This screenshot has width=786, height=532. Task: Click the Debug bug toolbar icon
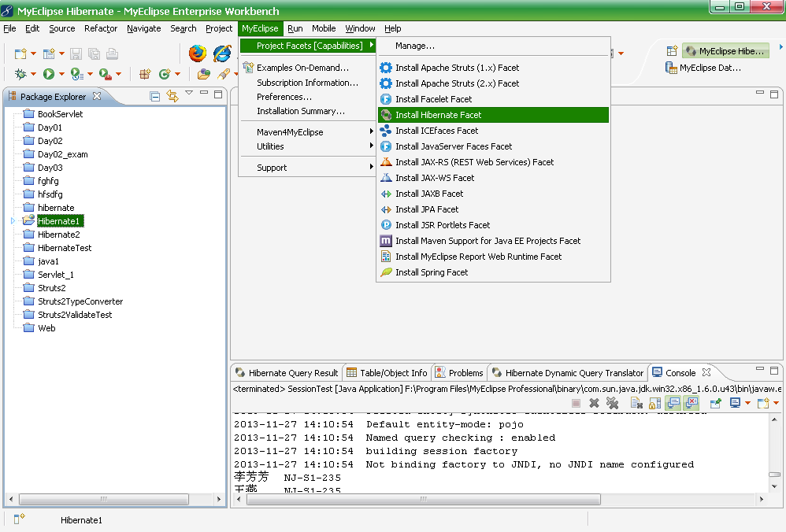tap(20, 74)
